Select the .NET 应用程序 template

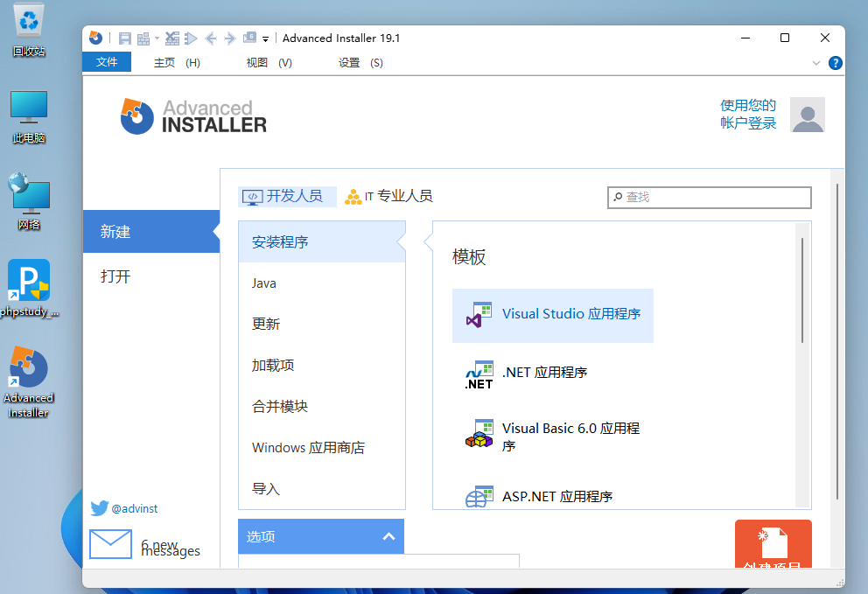coord(543,373)
